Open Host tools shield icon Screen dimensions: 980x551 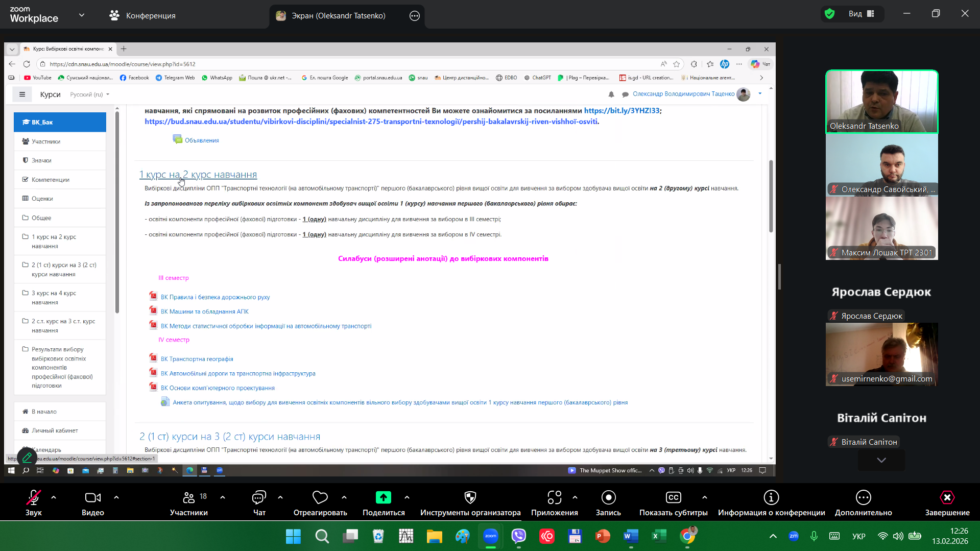coord(470,498)
